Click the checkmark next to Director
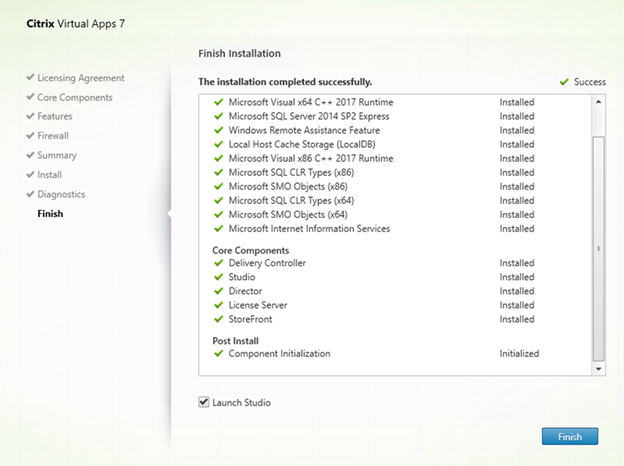 click(x=219, y=291)
